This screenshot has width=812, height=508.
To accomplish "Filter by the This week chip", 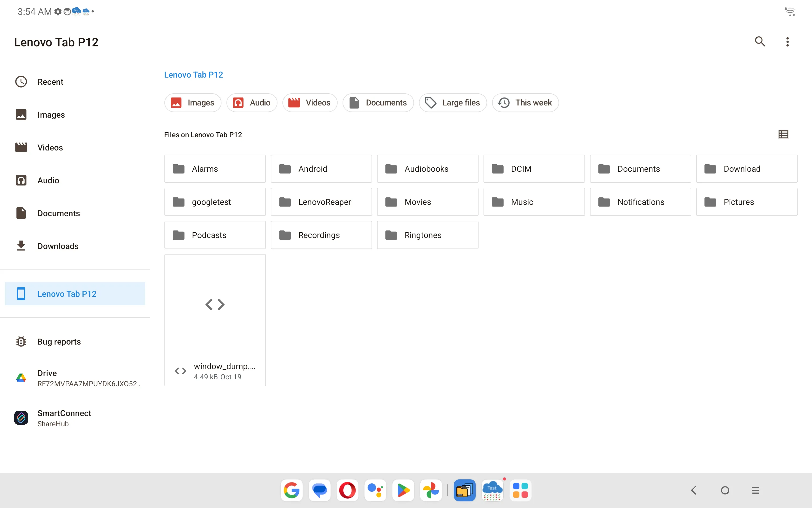I will (525, 102).
